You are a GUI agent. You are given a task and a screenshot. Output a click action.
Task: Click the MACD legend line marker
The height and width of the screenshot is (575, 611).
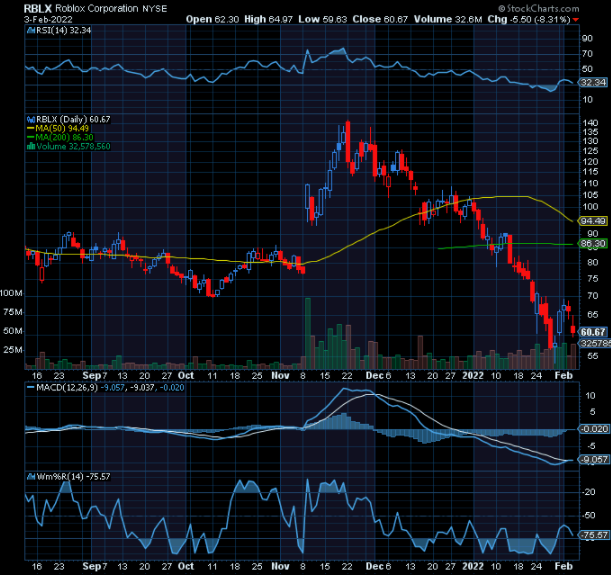coord(31,388)
